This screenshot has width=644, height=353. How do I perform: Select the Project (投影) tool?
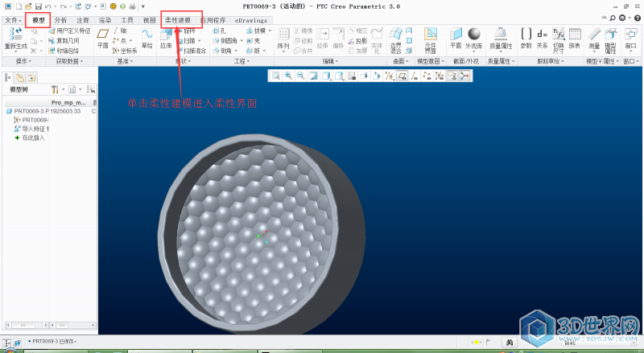[x=357, y=41]
